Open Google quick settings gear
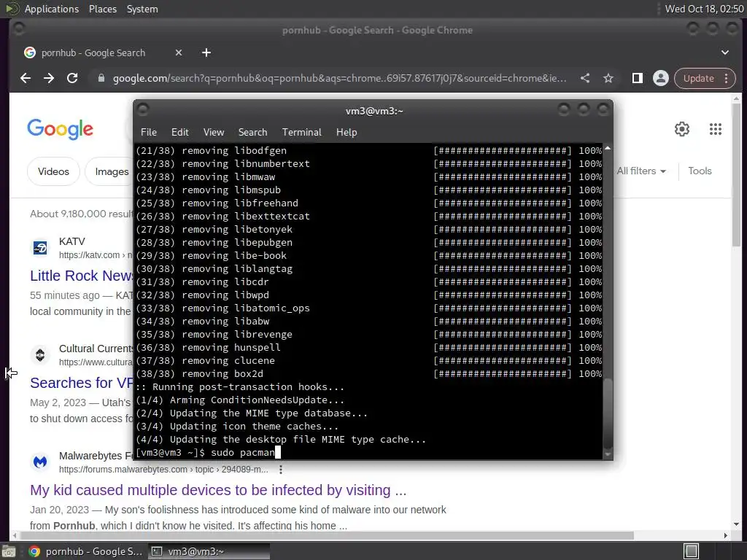The width and height of the screenshot is (747, 560). tap(682, 129)
